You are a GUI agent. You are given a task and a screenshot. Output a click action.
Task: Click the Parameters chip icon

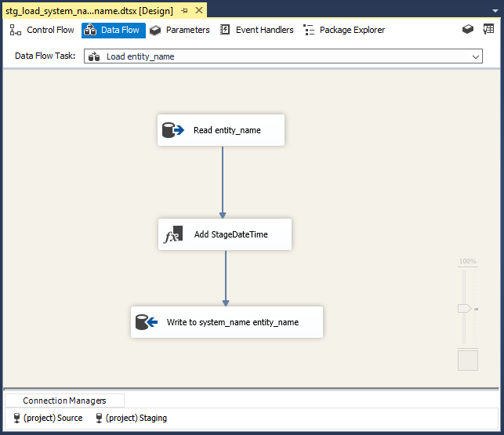point(155,31)
